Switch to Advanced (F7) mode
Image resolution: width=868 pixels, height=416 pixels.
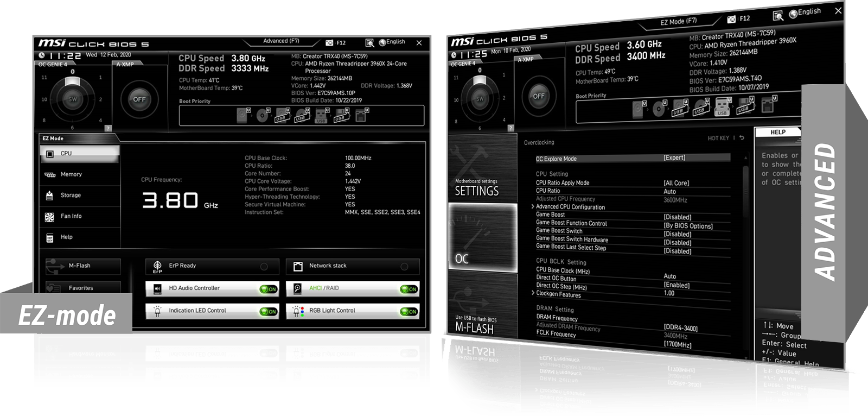[281, 41]
